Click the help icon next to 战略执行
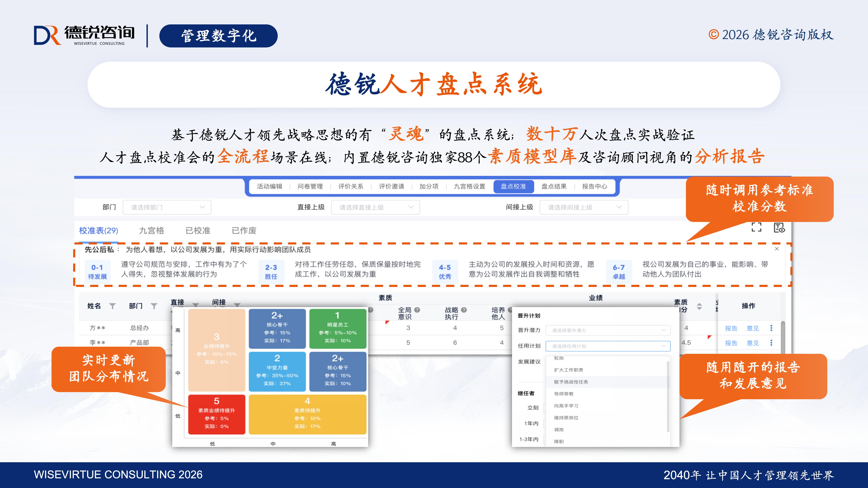This screenshot has width=868, height=488. pyautogui.click(x=464, y=310)
